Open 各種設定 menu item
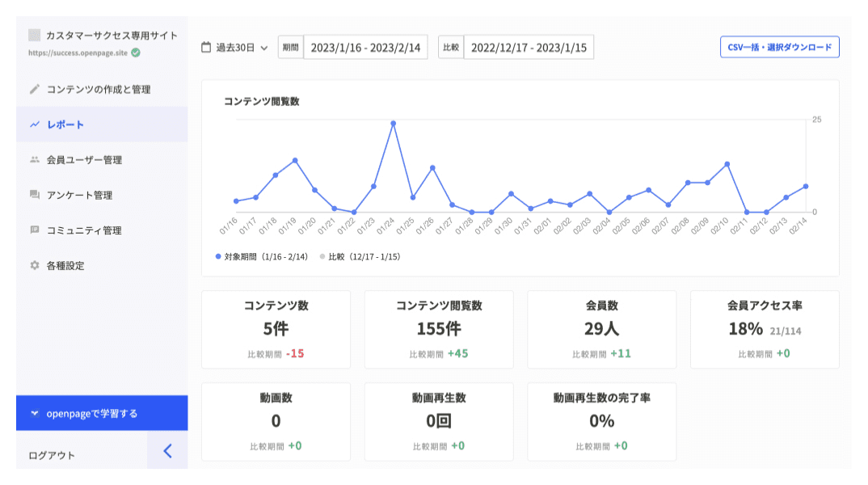The height and width of the screenshot is (485, 868). [x=102, y=265]
